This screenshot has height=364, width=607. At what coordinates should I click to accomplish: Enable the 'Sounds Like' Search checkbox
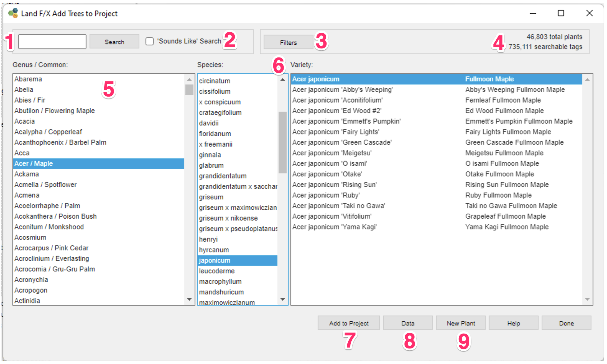click(x=150, y=41)
